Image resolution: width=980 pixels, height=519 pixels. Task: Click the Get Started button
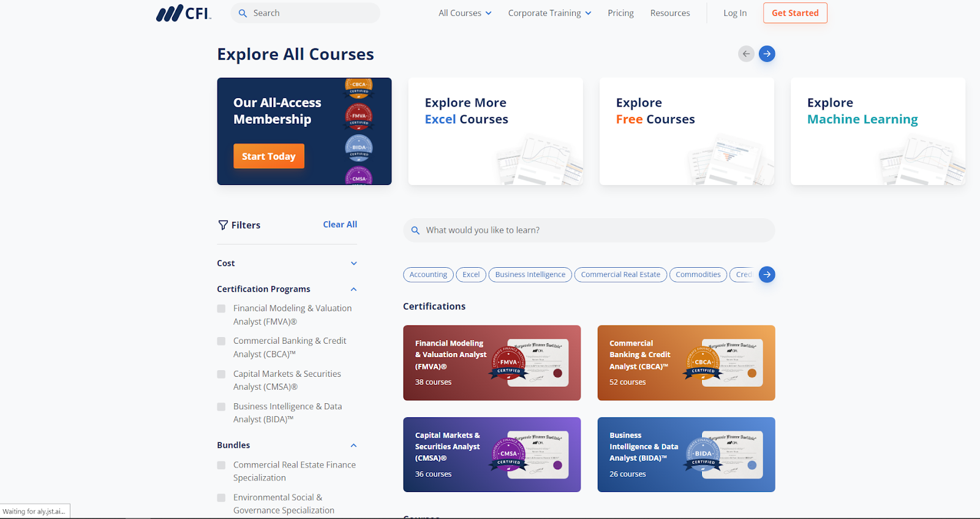click(795, 13)
